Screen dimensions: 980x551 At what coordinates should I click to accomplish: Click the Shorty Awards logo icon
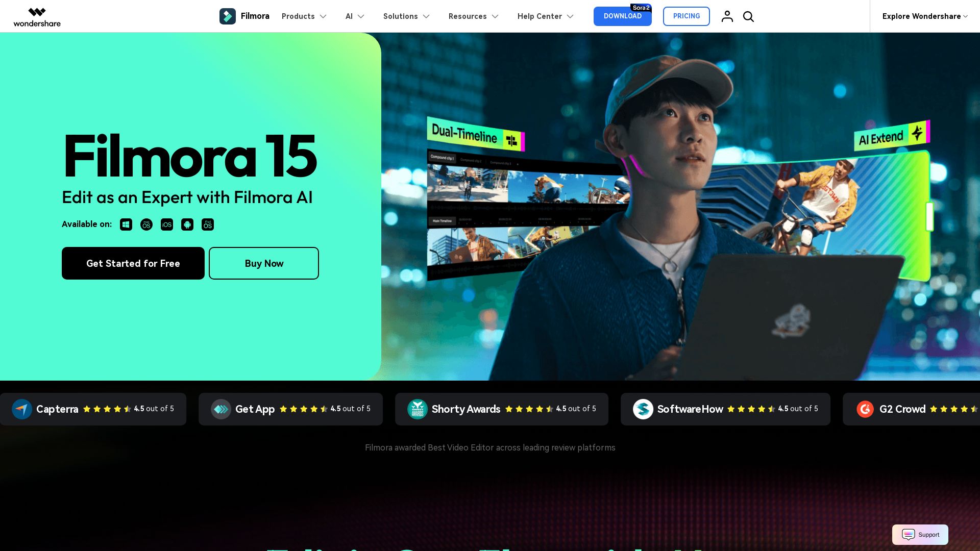(x=418, y=409)
